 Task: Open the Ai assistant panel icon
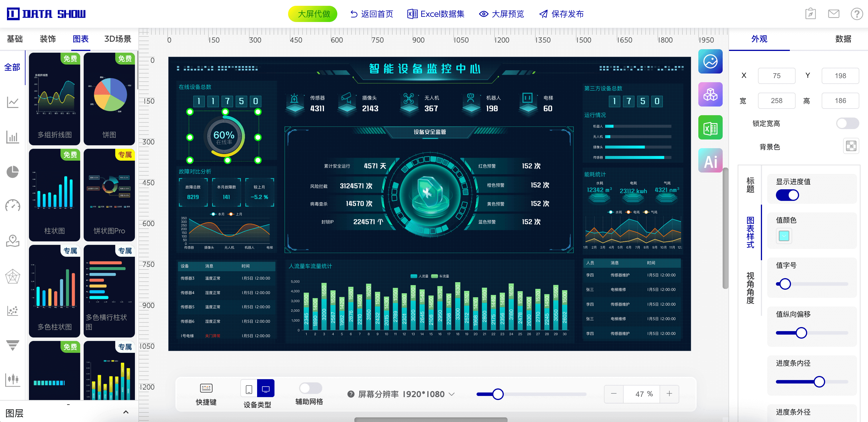[x=710, y=160]
